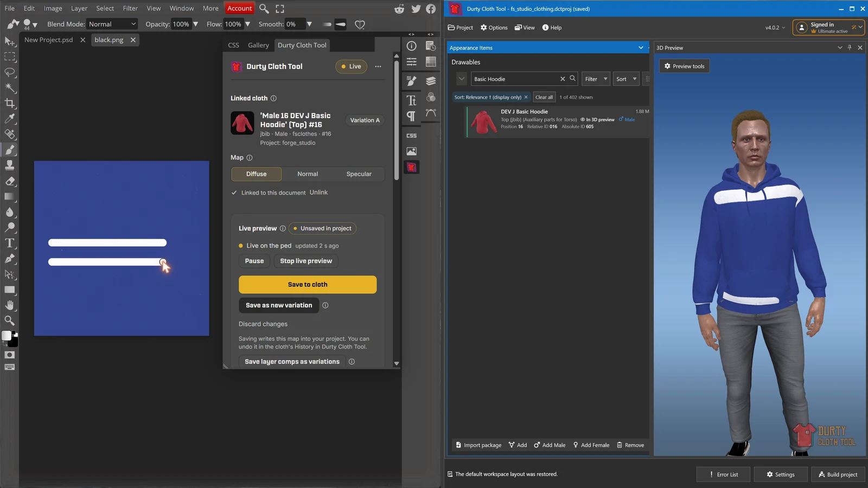Viewport: 868px width, 488px height.
Task: Select the Eraser tool
Action: pyautogui.click(x=10, y=181)
